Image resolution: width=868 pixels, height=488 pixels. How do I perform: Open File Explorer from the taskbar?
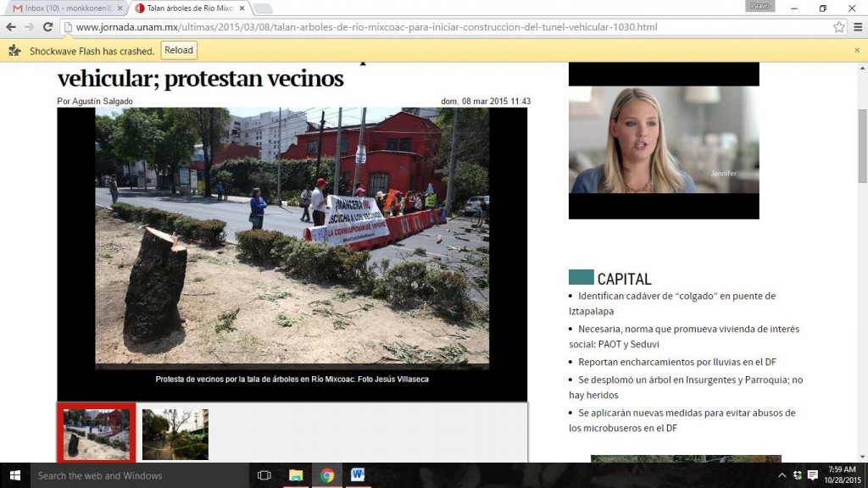[296, 475]
